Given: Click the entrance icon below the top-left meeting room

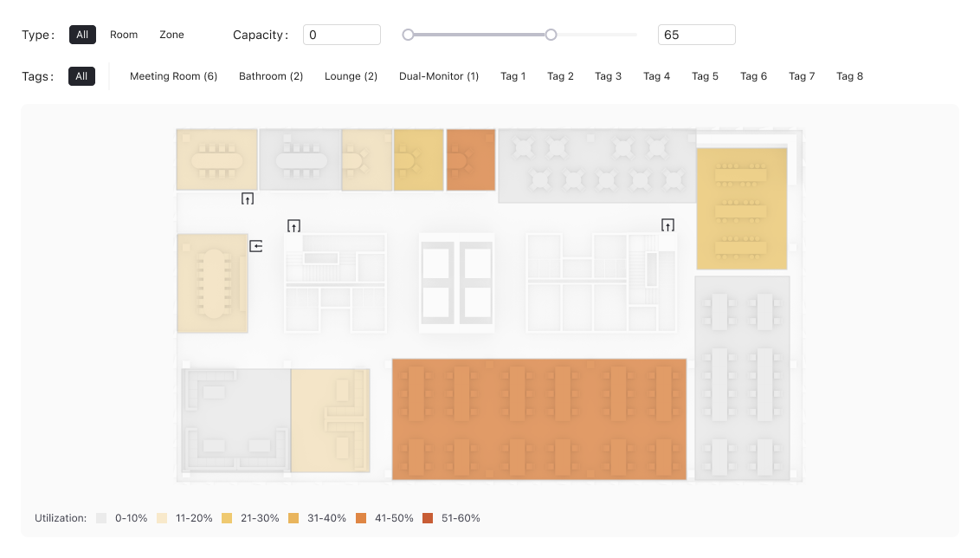Looking at the screenshot, I should (248, 198).
